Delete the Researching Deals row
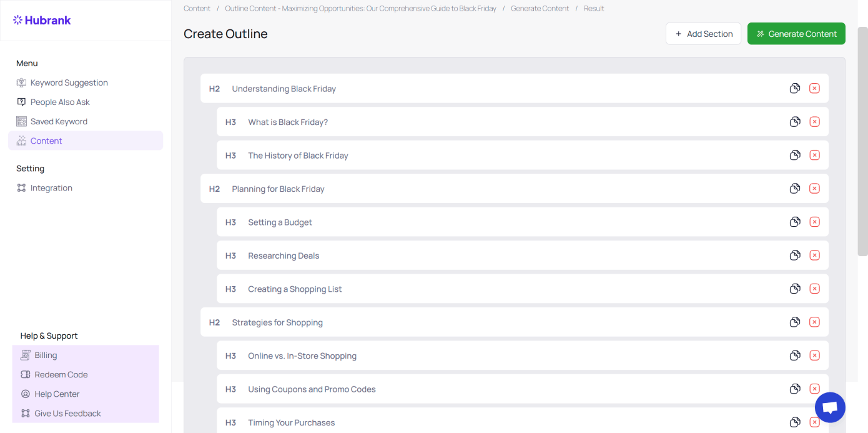Viewport: 868px width, 433px height. coord(814,256)
